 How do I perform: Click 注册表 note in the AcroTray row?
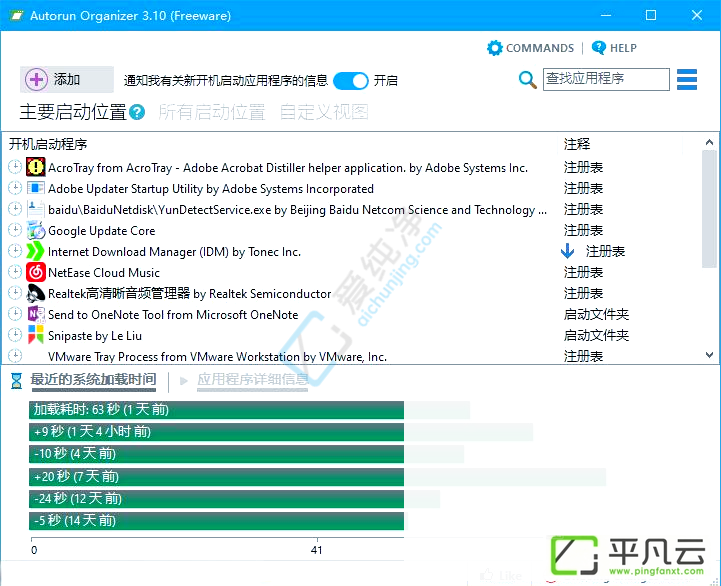(584, 167)
